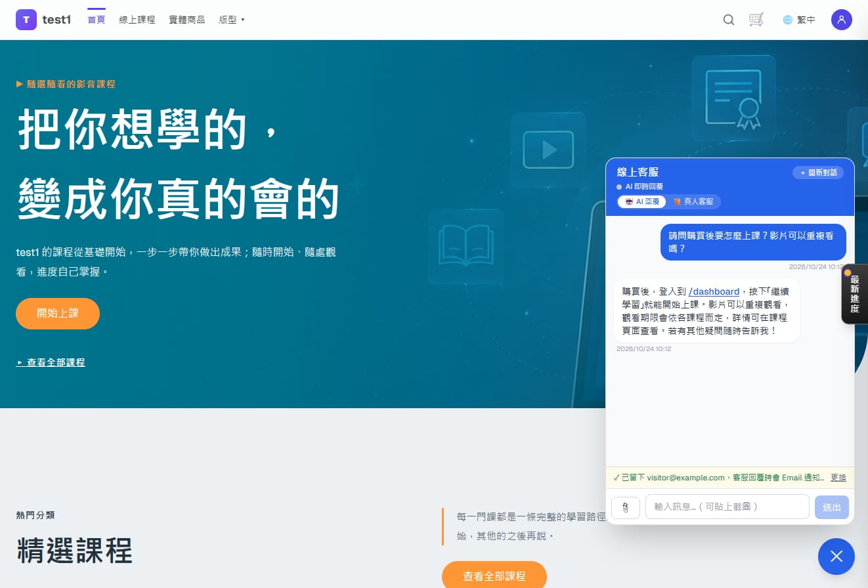The image size is (868, 588).
Task: Click the 線上客服 chat title
Action: [638, 172]
